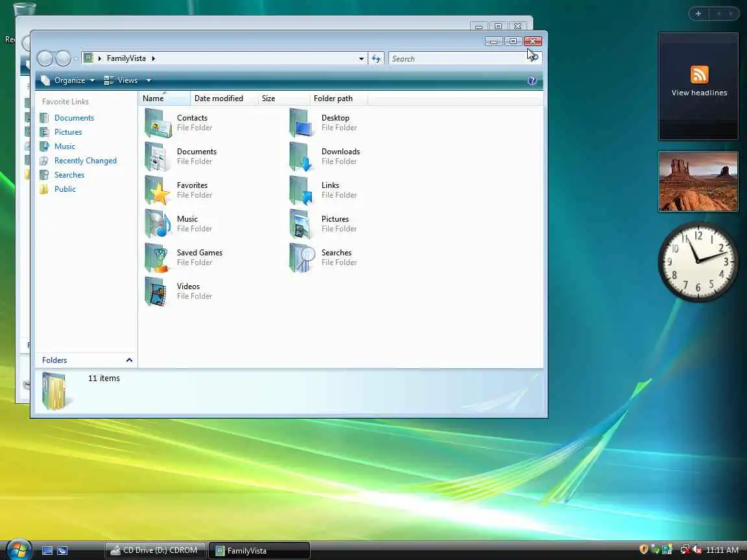Click the Windows security shield tray icon

click(x=644, y=550)
